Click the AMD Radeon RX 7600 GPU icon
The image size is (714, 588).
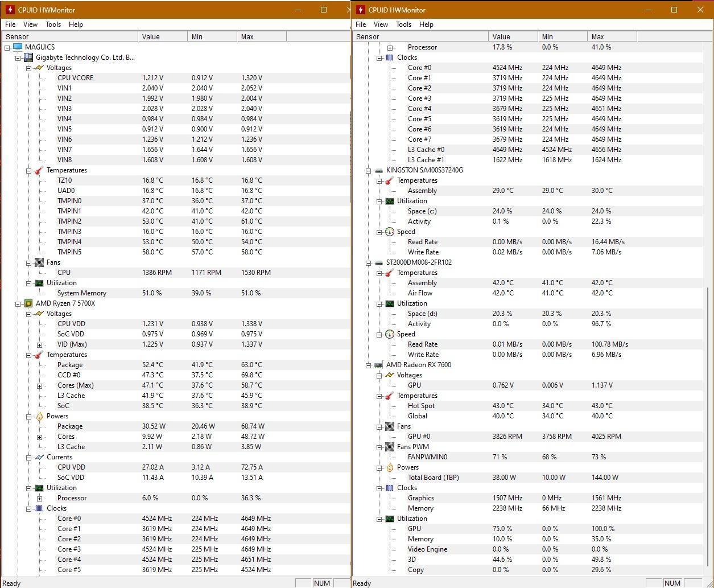[379, 365]
